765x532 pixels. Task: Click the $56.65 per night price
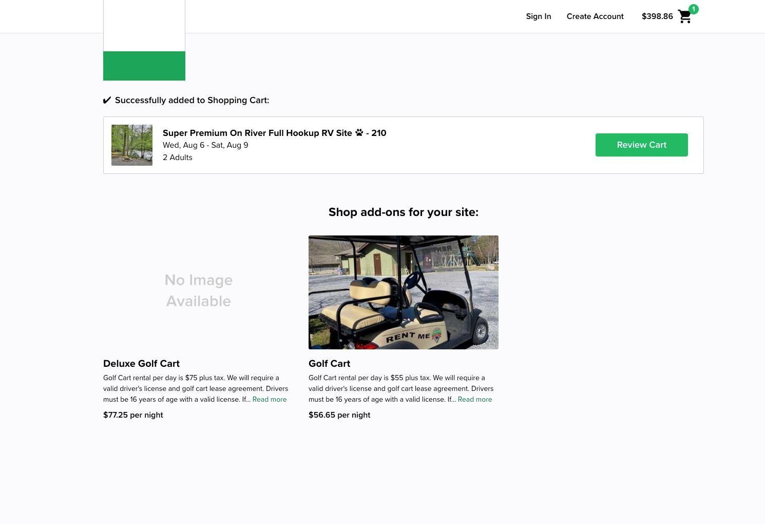pos(339,415)
